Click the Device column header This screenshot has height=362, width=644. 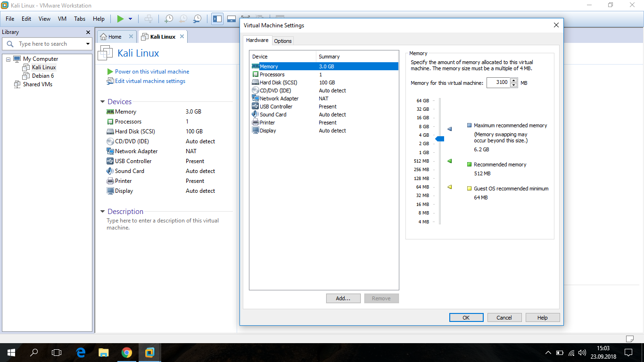tap(283, 57)
